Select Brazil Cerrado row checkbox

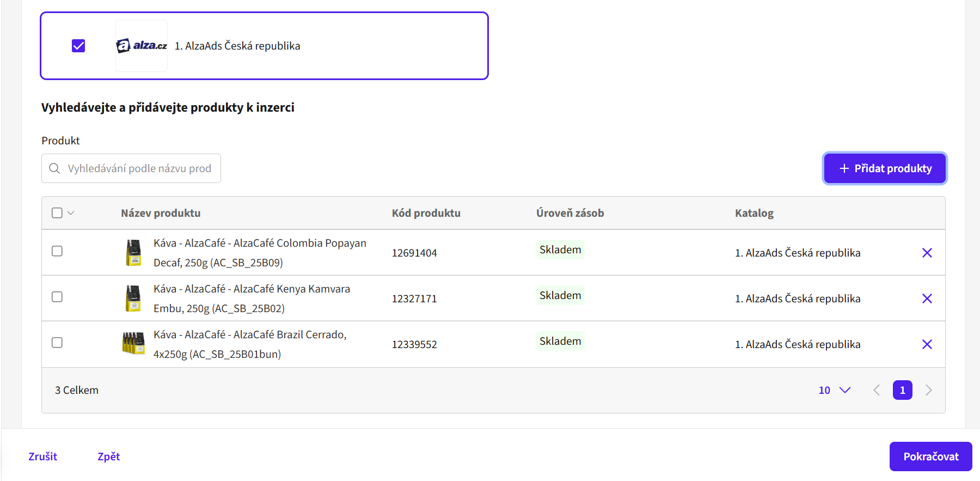click(57, 343)
